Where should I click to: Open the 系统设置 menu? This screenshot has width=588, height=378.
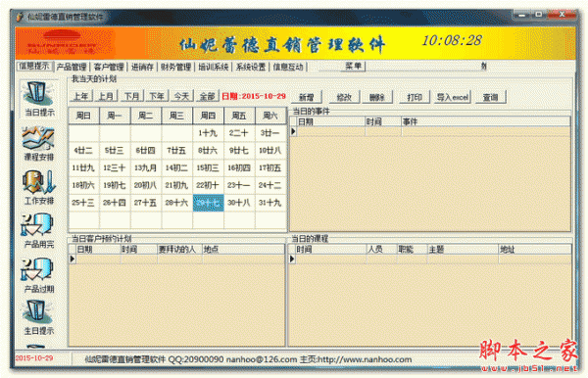[x=251, y=67]
